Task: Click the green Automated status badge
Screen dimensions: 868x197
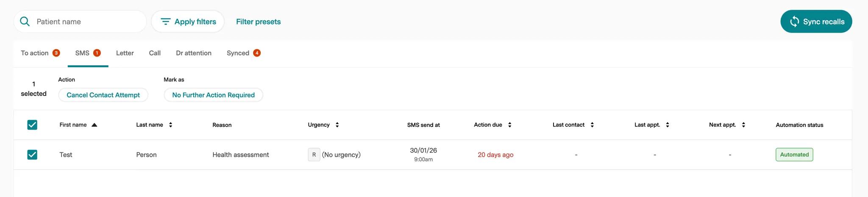Action: pyautogui.click(x=794, y=155)
